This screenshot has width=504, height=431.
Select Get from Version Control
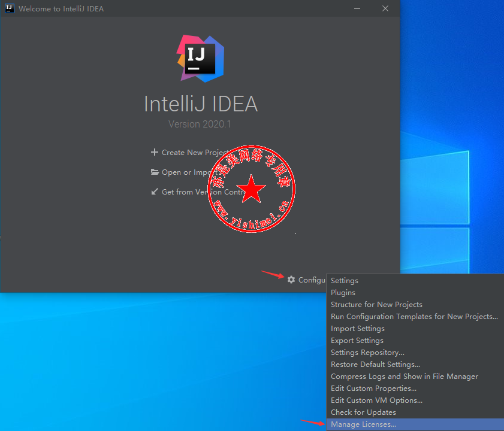[x=198, y=192]
